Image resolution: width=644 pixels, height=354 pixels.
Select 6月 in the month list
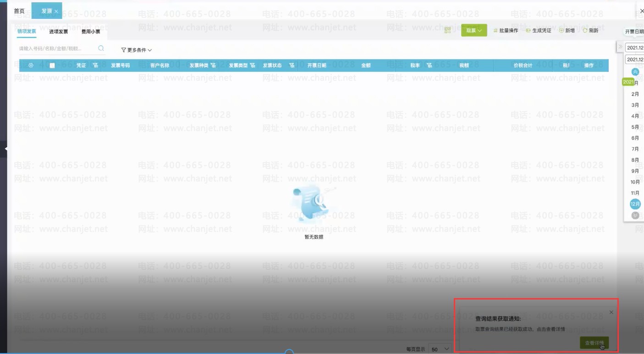coord(635,138)
